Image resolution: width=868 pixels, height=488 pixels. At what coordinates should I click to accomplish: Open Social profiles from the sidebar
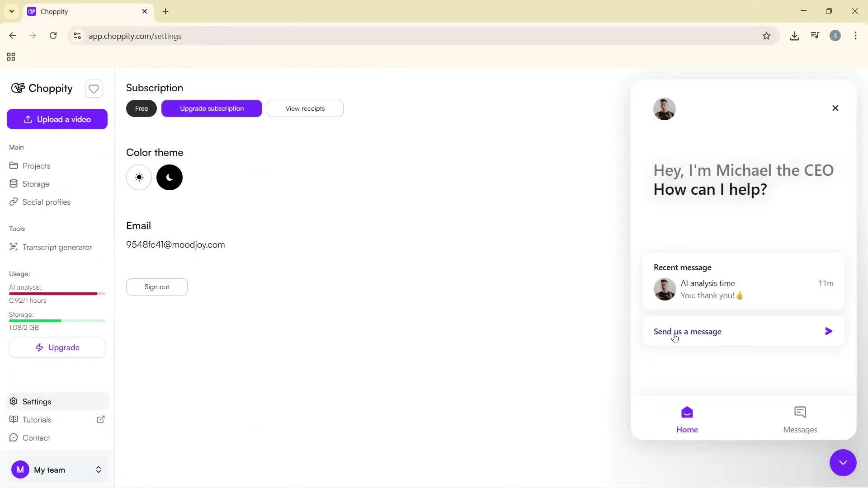47,202
